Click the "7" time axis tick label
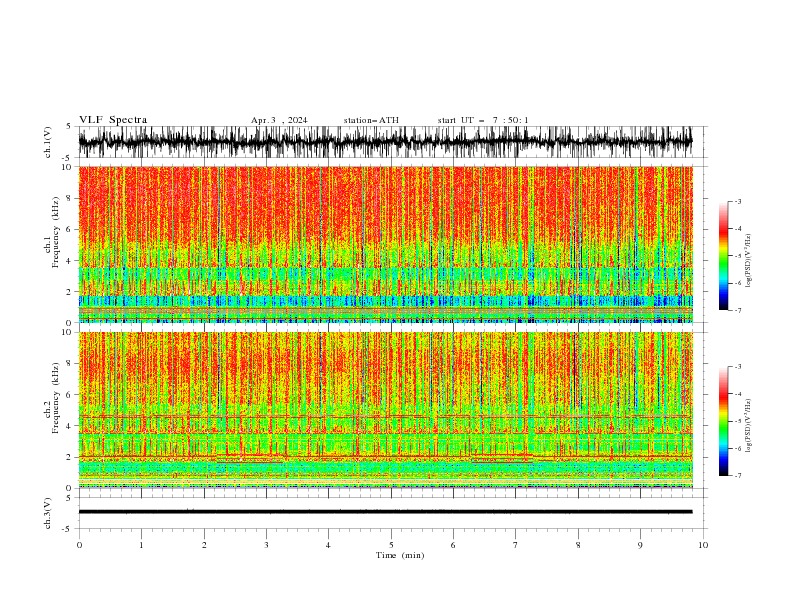Image resolution: width=792 pixels, height=612 pixels. (x=516, y=545)
